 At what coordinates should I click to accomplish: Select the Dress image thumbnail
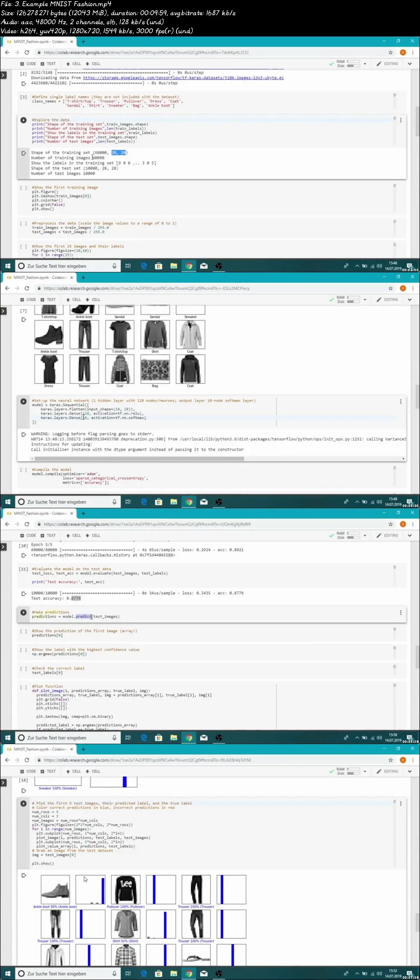(49, 369)
